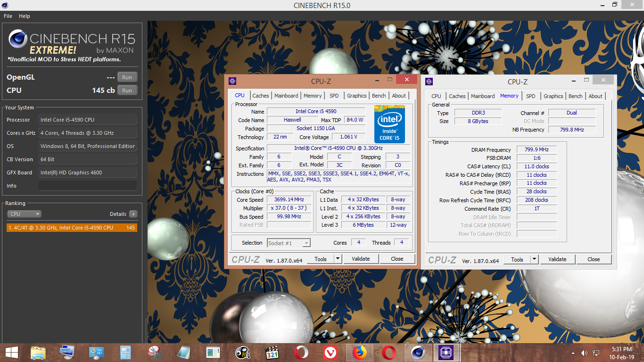Click the Core Voltage value 1.061 V
The image size is (644, 362).
349,137
